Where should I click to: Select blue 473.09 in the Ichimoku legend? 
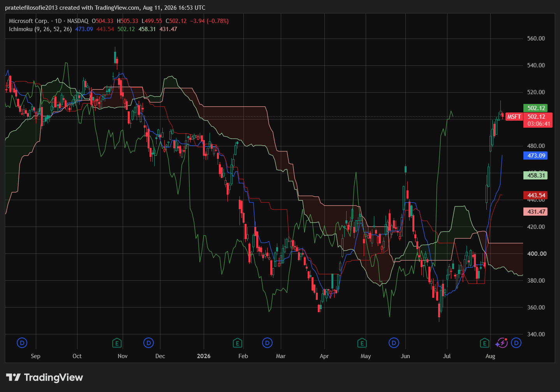pyautogui.click(x=84, y=29)
